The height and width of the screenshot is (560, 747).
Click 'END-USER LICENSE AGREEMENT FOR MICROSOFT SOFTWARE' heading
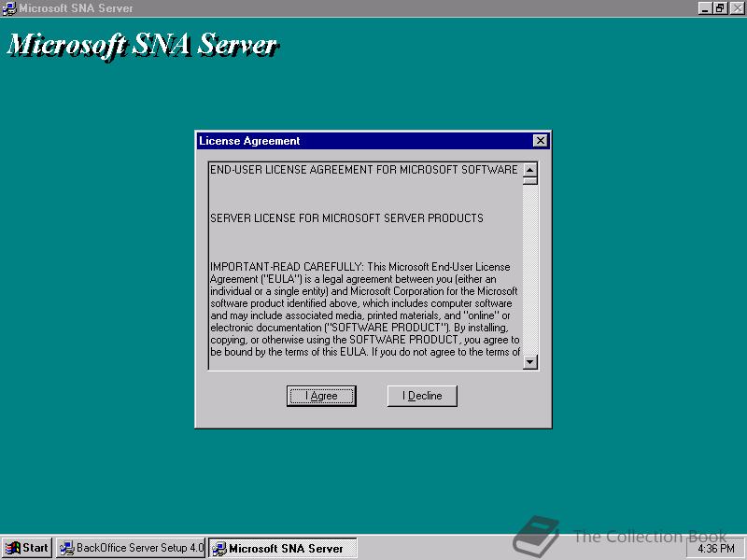click(363, 170)
